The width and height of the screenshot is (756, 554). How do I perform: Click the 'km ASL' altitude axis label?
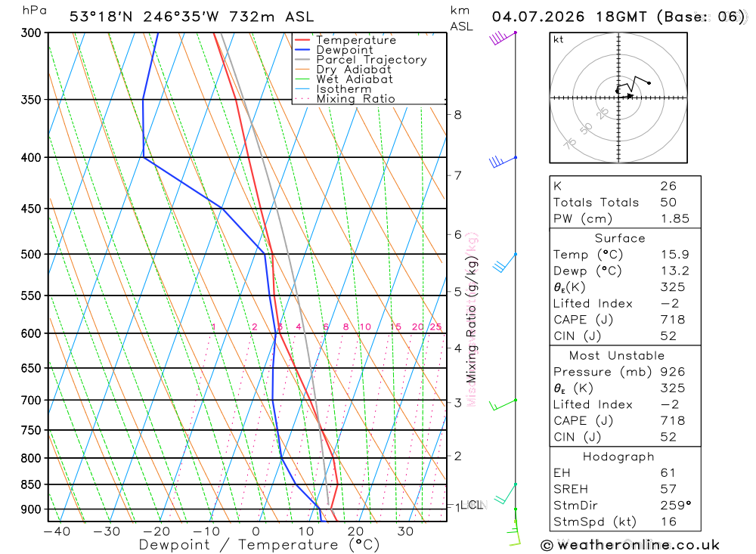tap(461, 18)
